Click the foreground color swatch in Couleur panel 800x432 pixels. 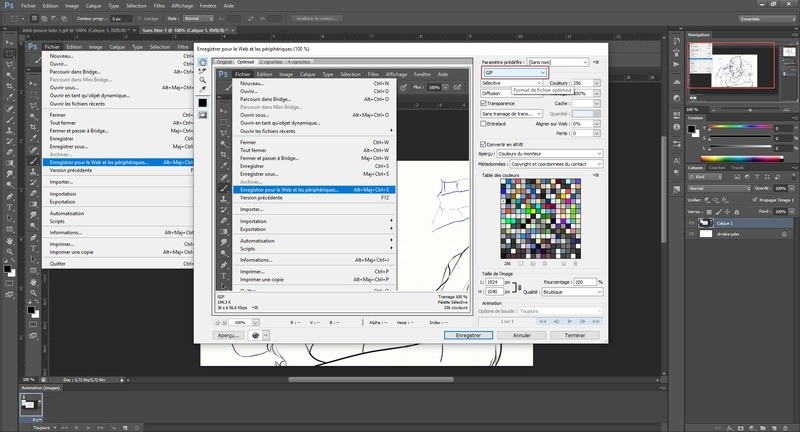coord(690,129)
